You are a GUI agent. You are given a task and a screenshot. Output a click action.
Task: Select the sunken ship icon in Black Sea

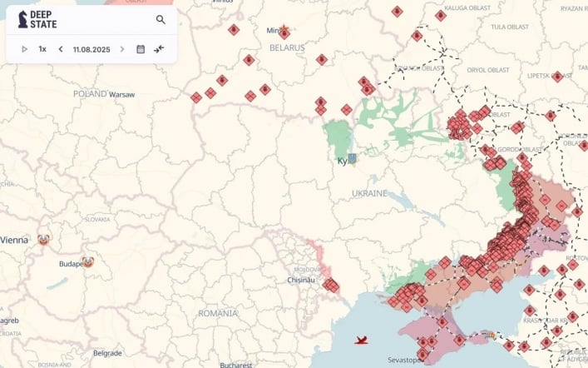361,341
